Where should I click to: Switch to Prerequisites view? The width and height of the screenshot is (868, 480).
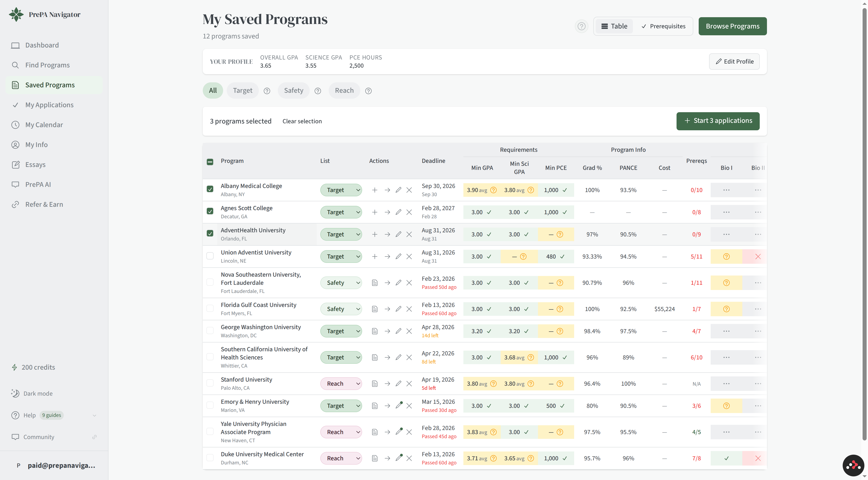click(x=663, y=26)
